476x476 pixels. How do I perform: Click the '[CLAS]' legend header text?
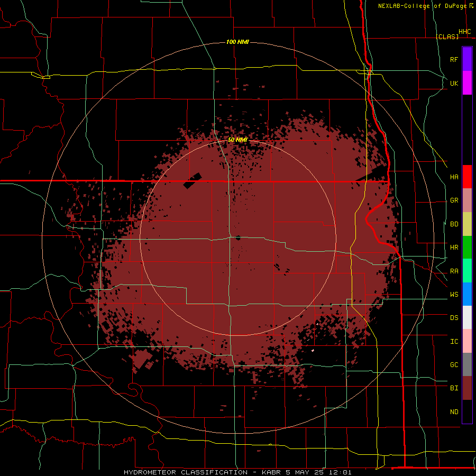447,36
